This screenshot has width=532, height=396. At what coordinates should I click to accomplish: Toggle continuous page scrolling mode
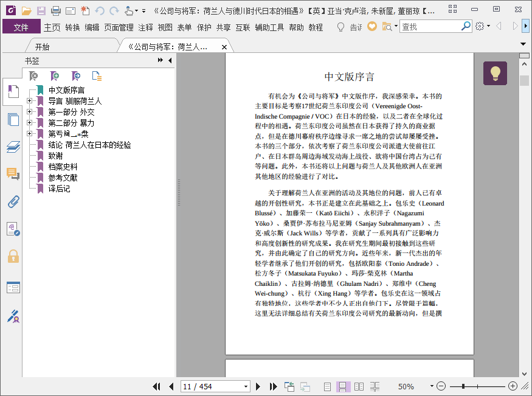[343, 386]
